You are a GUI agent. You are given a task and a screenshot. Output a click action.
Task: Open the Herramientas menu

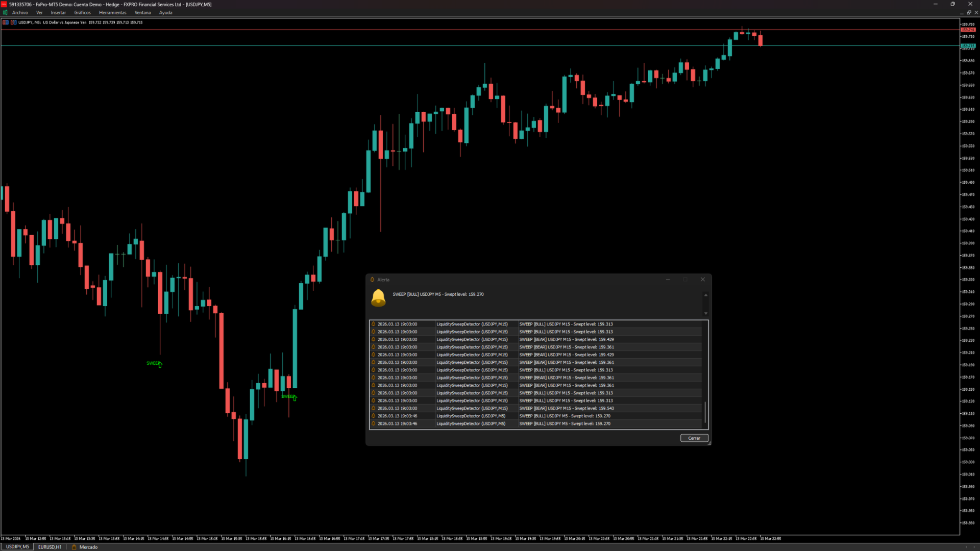click(x=112, y=13)
